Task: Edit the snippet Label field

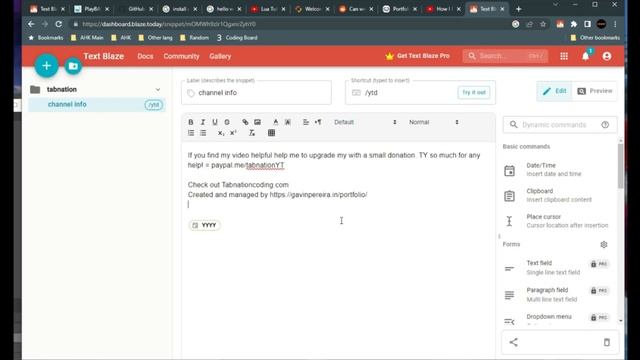Action: coord(256,93)
